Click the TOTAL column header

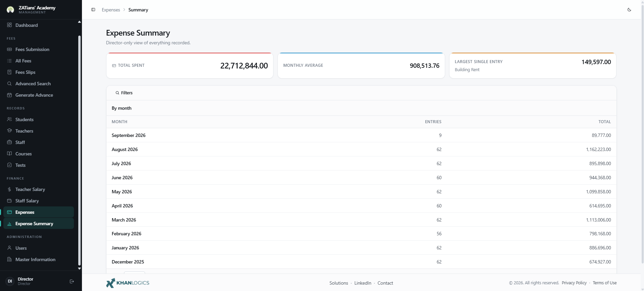coord(604,122)
